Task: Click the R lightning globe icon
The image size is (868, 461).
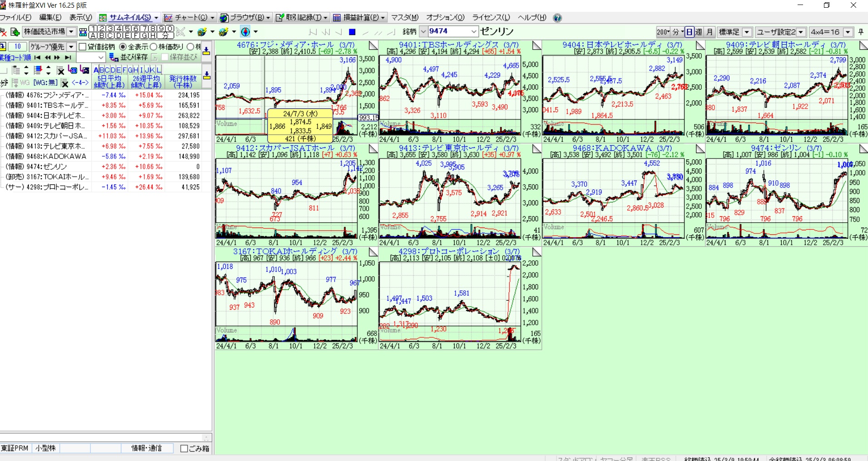Action: [202, 32]
